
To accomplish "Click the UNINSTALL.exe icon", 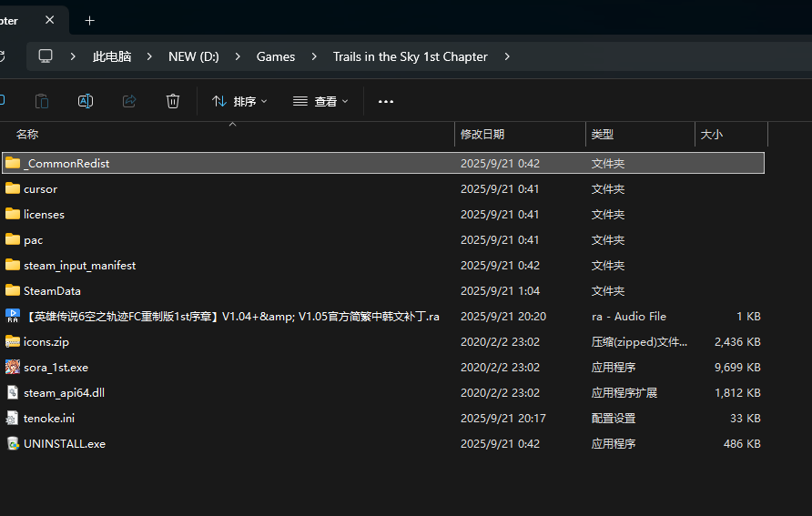I will 13,443.
